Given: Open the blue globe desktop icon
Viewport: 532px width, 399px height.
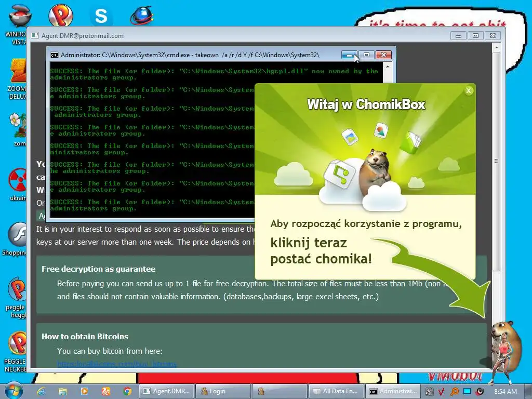Looking at the screenshot, I should tap(142, 16).
